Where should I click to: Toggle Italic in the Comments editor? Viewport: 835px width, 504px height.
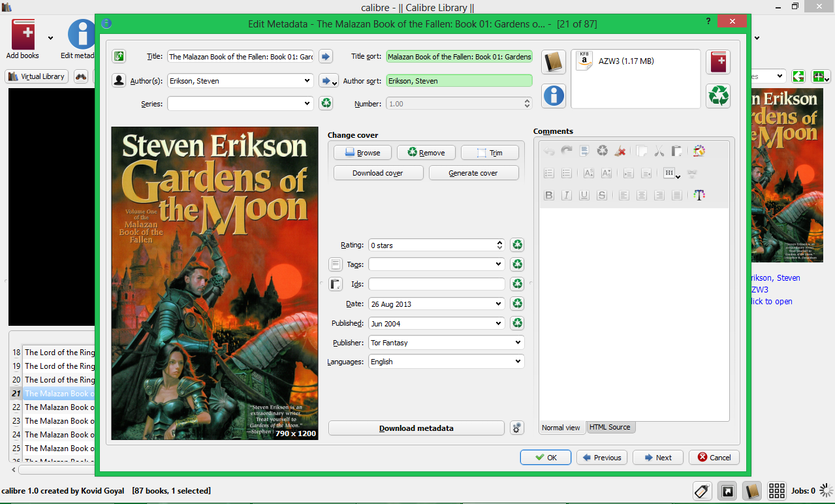[567, 195]
